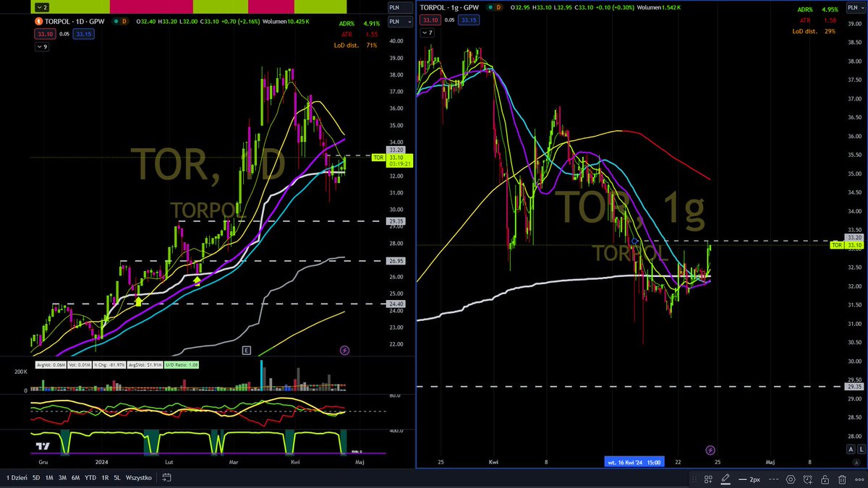Image resolution: width=868 pixels, height=488 pixels.
Task: Click 29.35 price label on daily chart
Action: (x=396, y=221)
